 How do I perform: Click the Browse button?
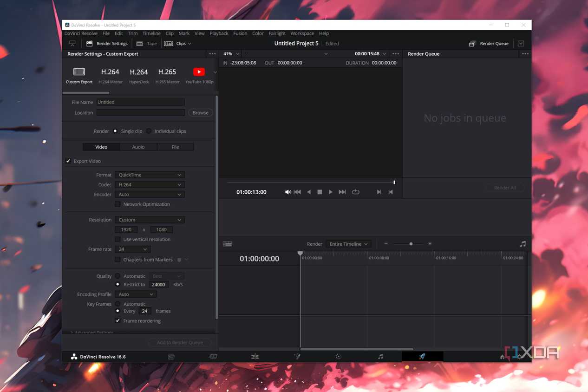[200, 113]
